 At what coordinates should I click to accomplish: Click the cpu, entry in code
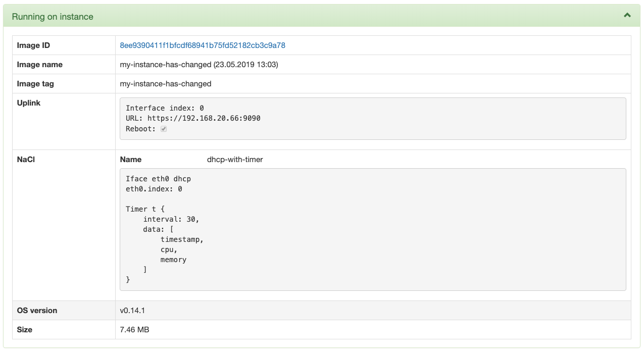point(169,249)
